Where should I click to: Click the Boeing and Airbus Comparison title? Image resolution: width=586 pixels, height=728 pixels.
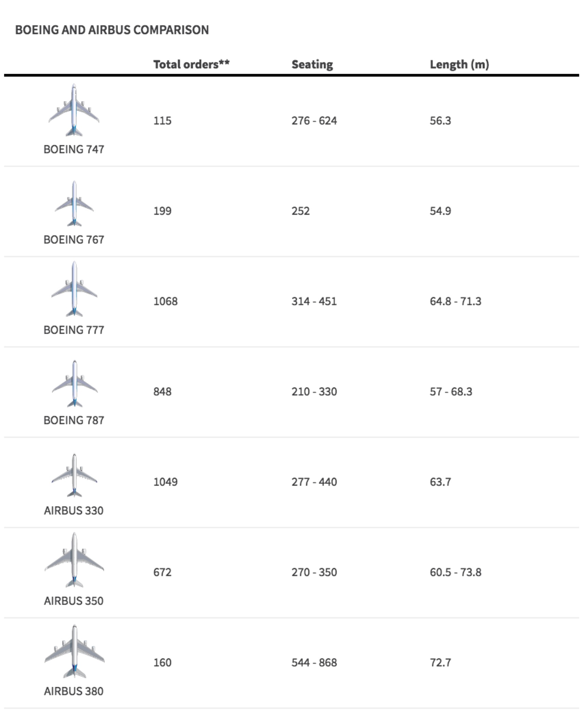(x=112, y=30)
